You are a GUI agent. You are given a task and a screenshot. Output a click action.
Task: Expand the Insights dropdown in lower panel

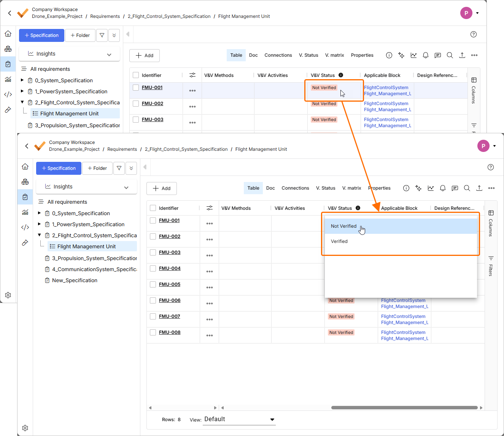[126, 187]
